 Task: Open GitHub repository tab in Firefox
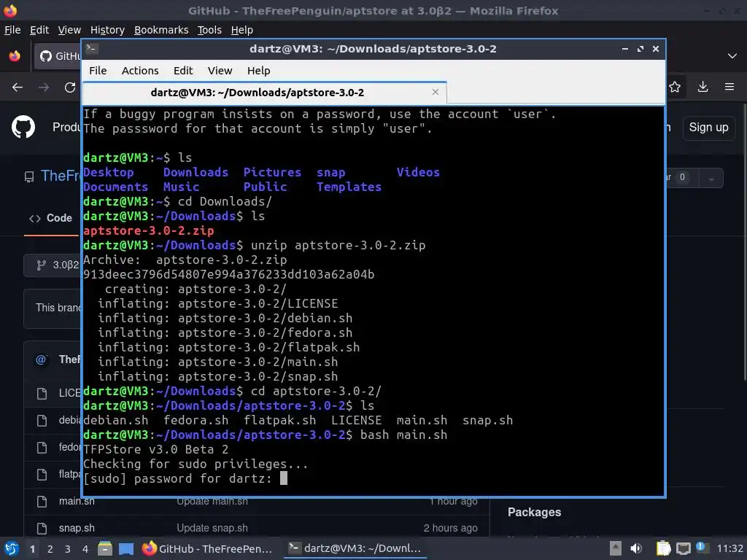[x=57, y=56]
